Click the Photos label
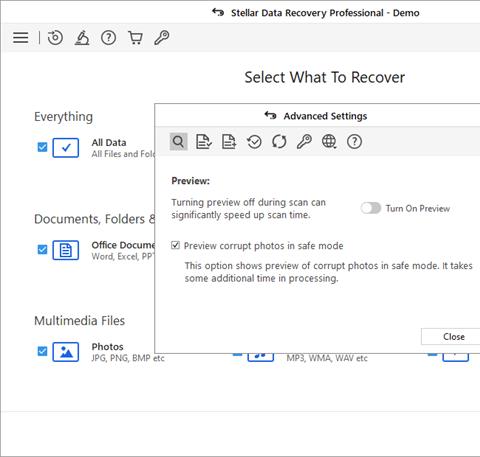 coord(107,347)
